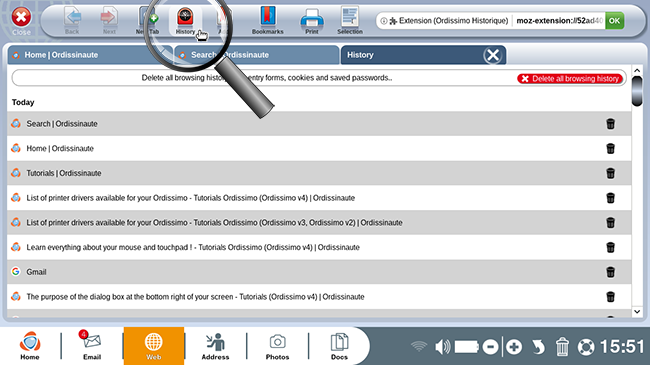Open the Photos app icon
This screenshot has height=365, width=650.
pyautogui.click(x=277, y=346)
